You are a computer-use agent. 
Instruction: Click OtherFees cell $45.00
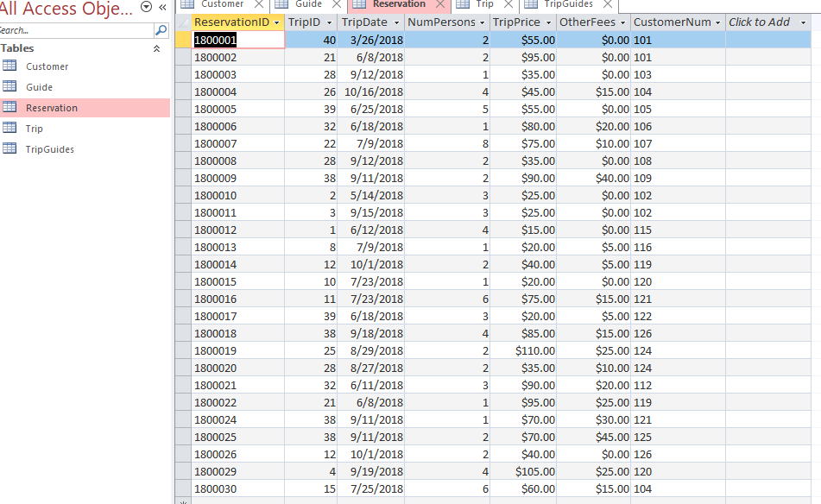(x=594, y=437)
